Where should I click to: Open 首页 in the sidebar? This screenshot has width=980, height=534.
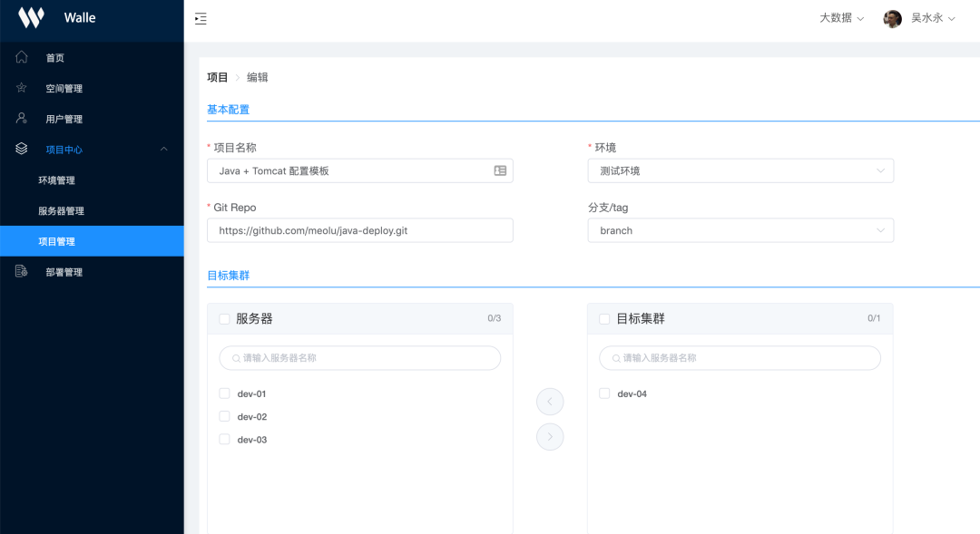(92, 57)
